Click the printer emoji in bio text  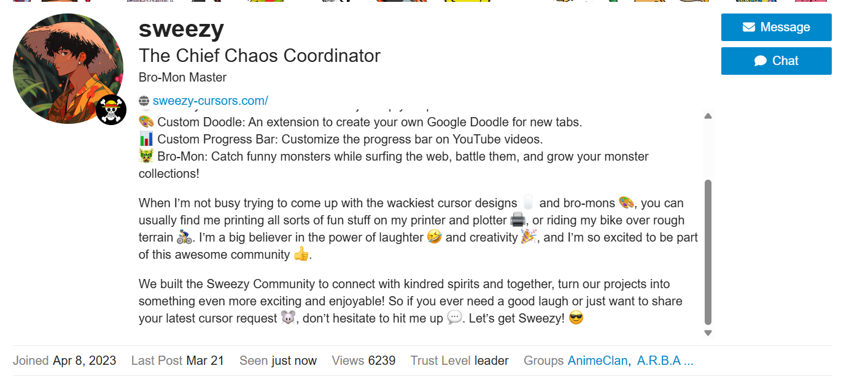pos(518,220)
